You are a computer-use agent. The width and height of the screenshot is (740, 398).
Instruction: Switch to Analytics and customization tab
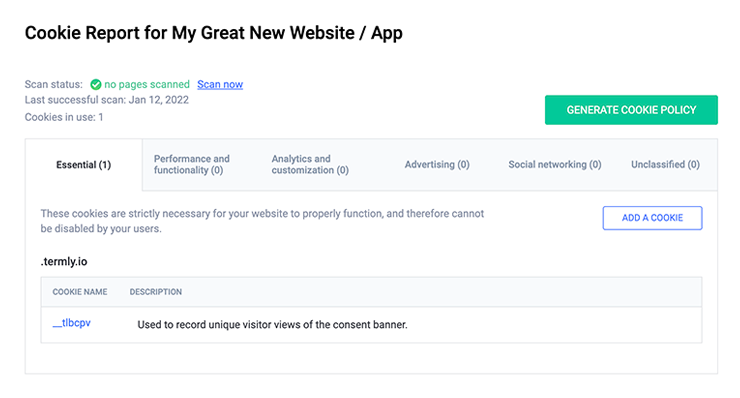(310, 164)
